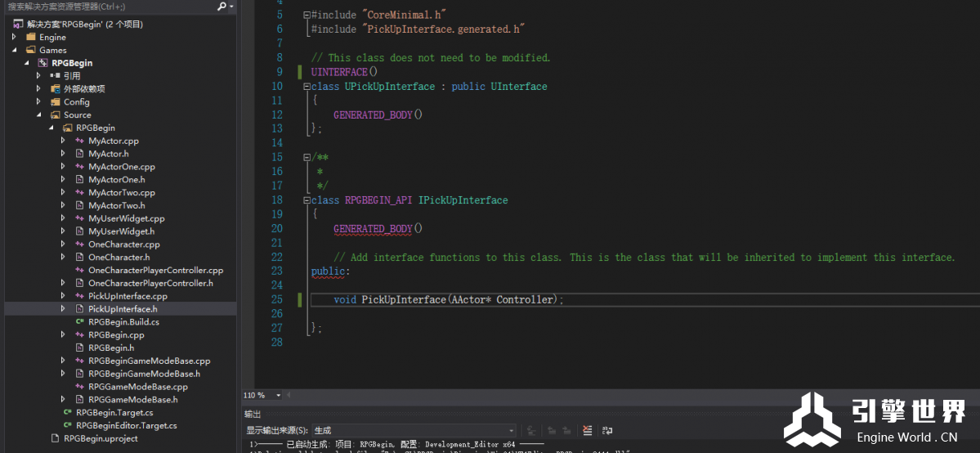
Task: Select RPGBegin.cpp in the tree
Action: (x=116, y=335)
